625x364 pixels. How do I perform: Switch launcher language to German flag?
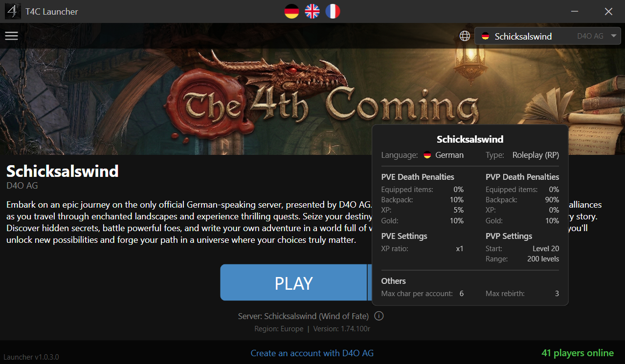[291, 11]
